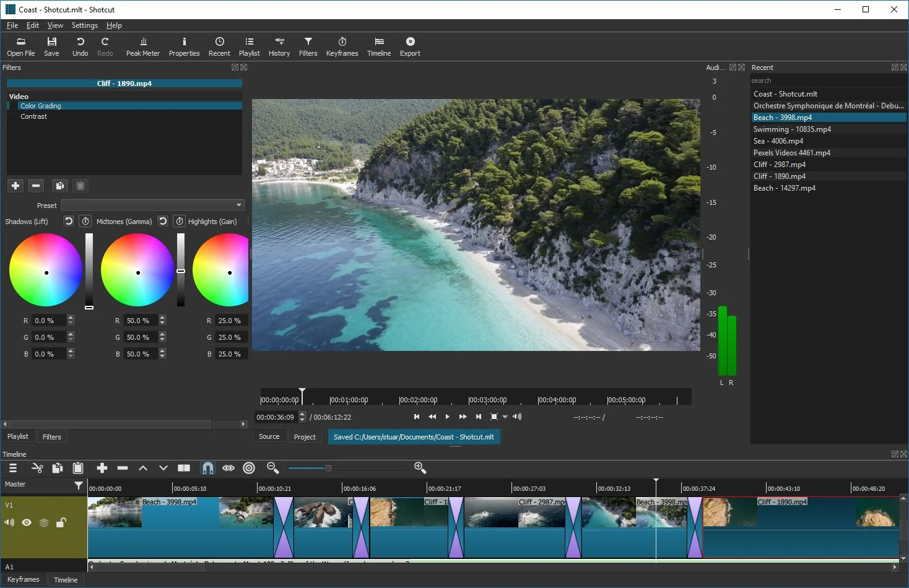The height and width of the screenshot is (588, 909).
Task: Open the Keyframes panel
Action: coord(342,46)
